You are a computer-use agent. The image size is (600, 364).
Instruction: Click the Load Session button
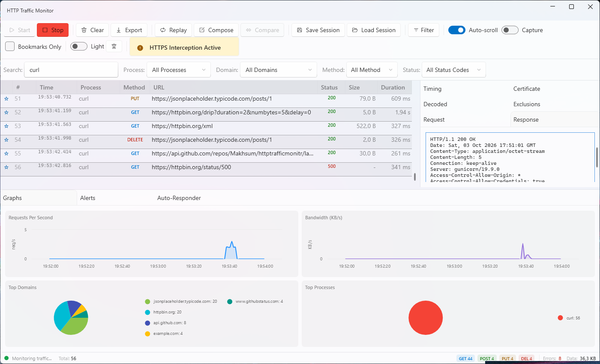tap(374, 30)
